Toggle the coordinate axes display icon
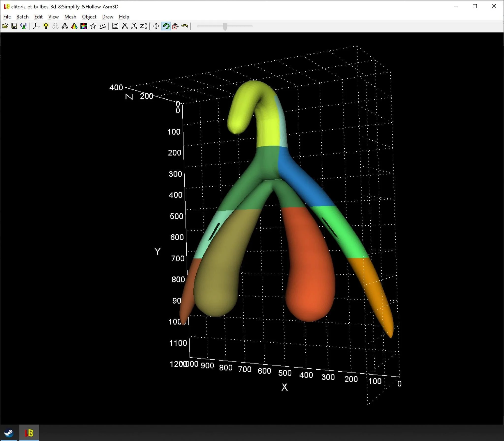The width and height of the screenshot is (504, 441). 36,26
